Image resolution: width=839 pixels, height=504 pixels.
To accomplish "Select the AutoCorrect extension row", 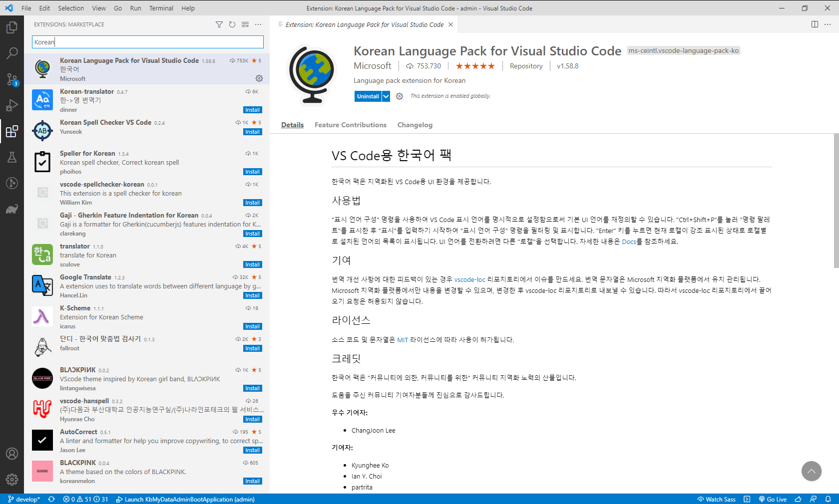I will click(x=147, y=441).
